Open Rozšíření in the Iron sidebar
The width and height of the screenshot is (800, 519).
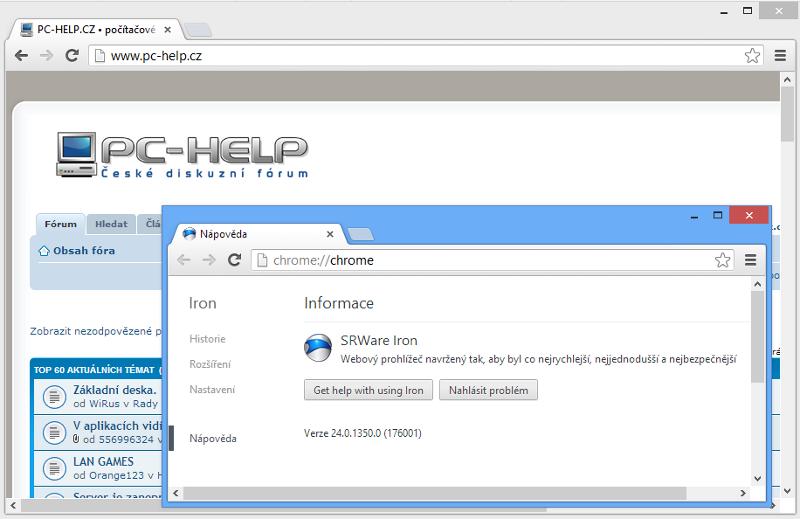(210, 364)
